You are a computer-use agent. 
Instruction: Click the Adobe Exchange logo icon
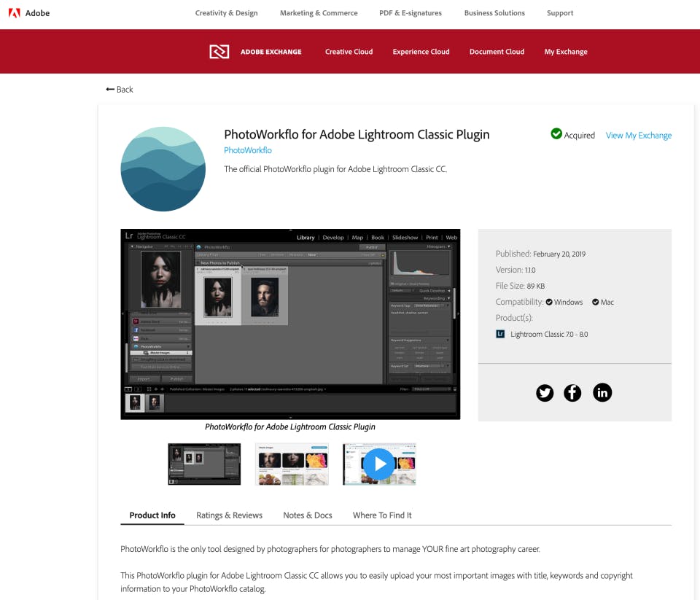(x=219, y=52)
